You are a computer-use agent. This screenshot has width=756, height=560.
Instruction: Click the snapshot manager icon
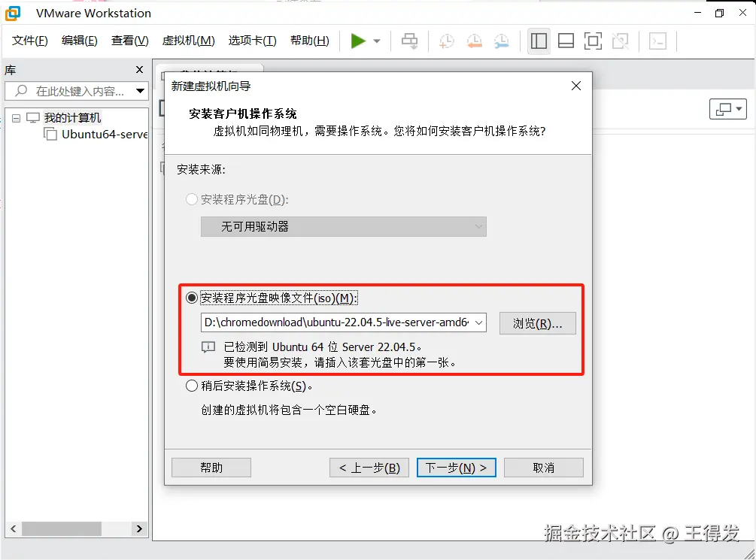coord(502,41)
